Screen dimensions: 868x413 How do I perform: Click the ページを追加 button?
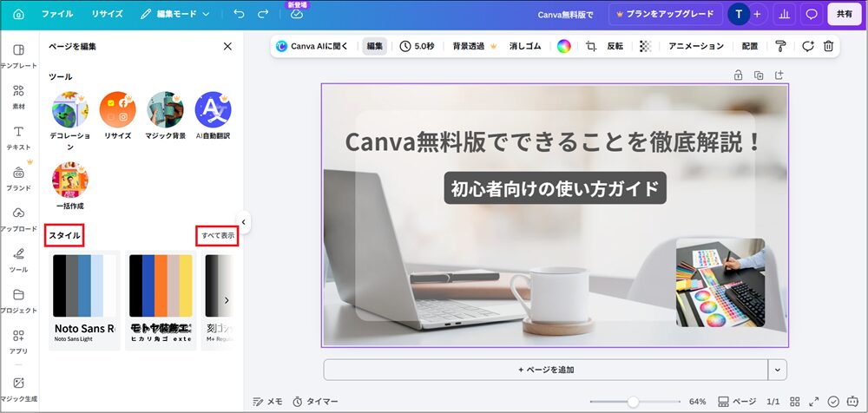545,370
